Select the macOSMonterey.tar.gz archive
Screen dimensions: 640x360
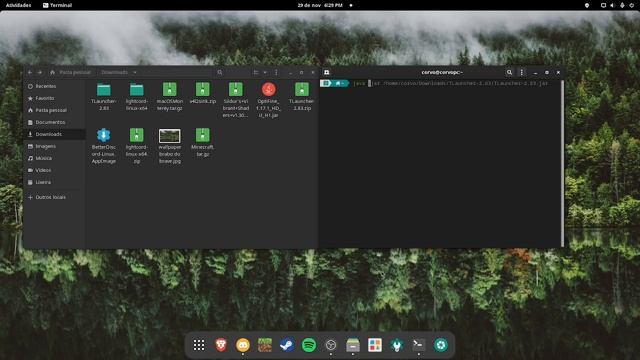(x=170, y=96)
